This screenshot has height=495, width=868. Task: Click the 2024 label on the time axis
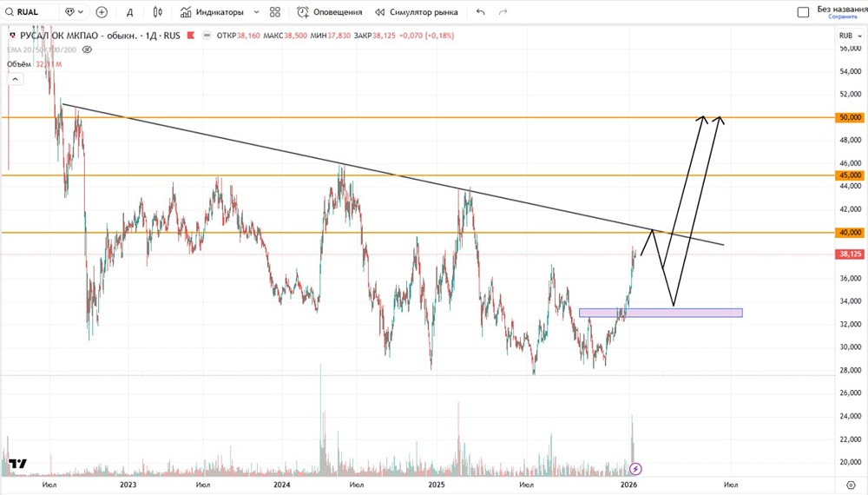tap(281, 485)
